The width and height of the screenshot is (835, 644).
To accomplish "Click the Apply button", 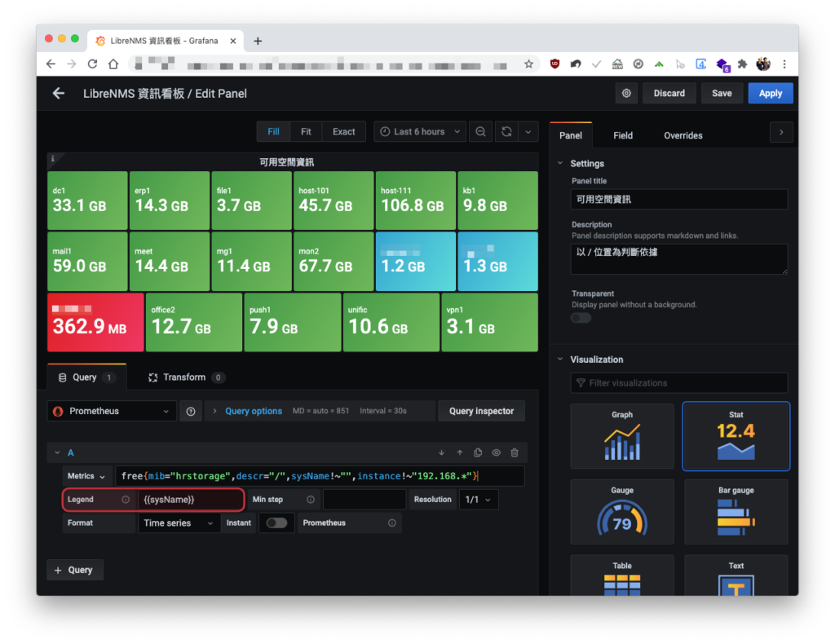I will [x=770, y=93].
